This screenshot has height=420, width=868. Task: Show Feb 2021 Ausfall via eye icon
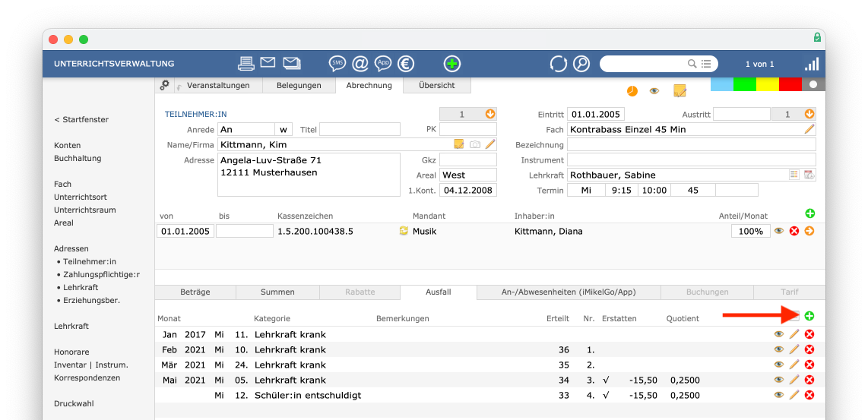[779, 349]
